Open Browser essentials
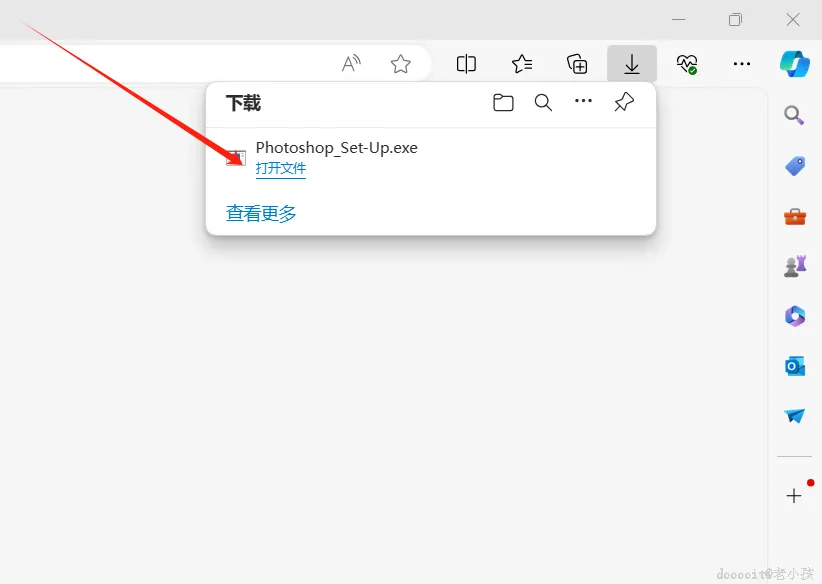This screenshot has width=822, height=584. point(687,63)
